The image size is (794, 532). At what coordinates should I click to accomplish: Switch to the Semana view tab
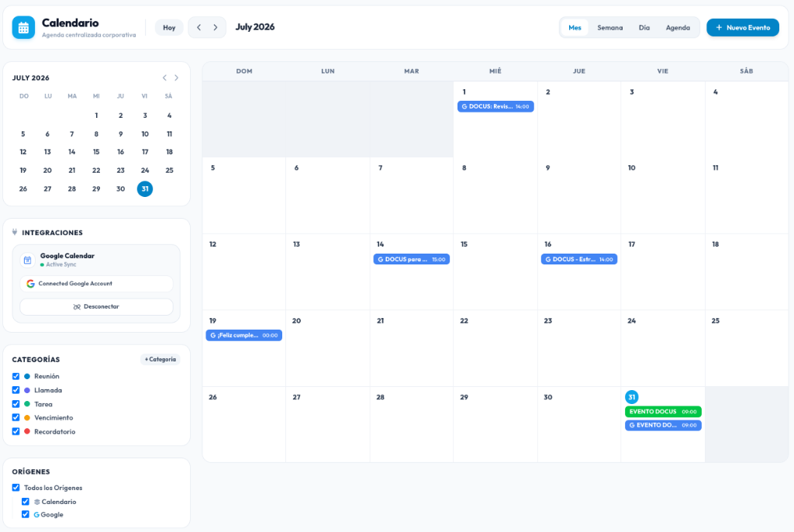tap(609, 27)
